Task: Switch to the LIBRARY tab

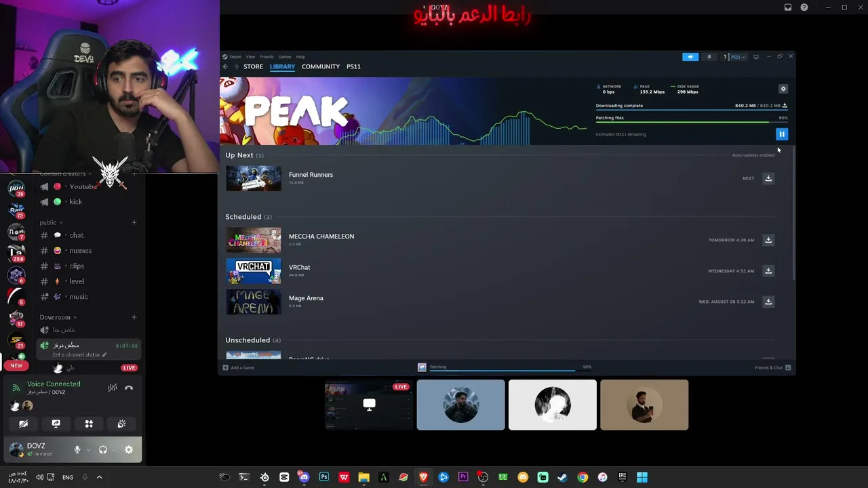Action: point(282,66)
